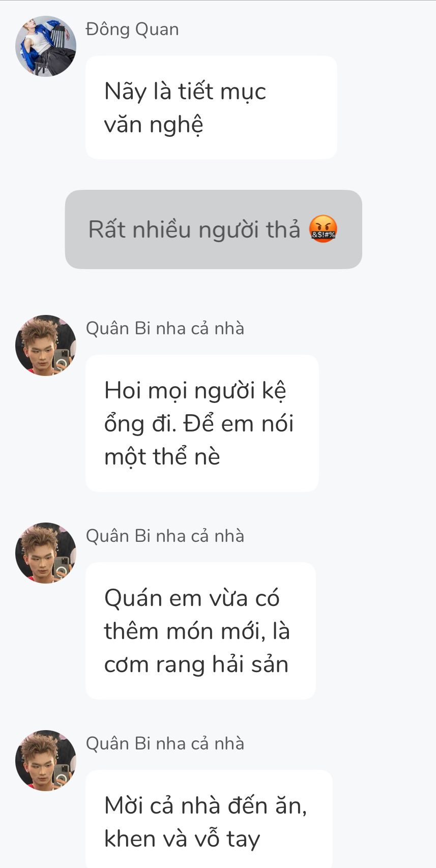Click the text 'một thể nè'
The width and height of the screenshot is (436, 868).
tap(162, 457)
